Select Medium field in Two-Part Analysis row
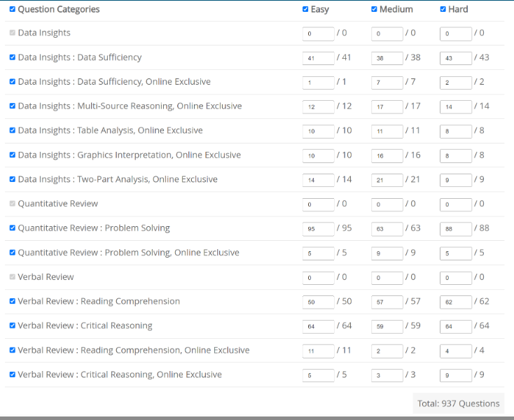 [x=387, y=180]
